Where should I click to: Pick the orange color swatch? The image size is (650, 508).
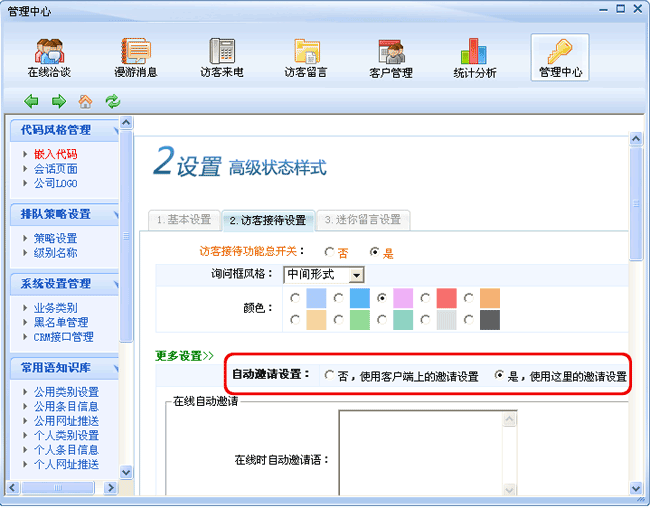[x=490, y=298]
